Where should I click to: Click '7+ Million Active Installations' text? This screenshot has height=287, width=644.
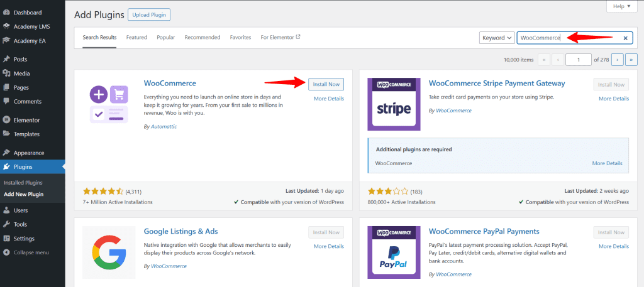pyautogui.click(x=118, y=202)
